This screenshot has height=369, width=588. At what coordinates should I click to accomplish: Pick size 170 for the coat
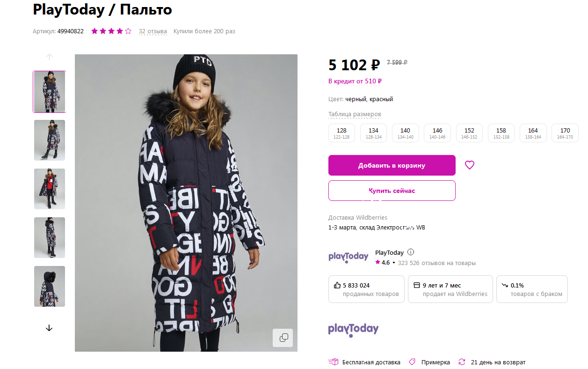pyautogui.click(x=565, y=133)
